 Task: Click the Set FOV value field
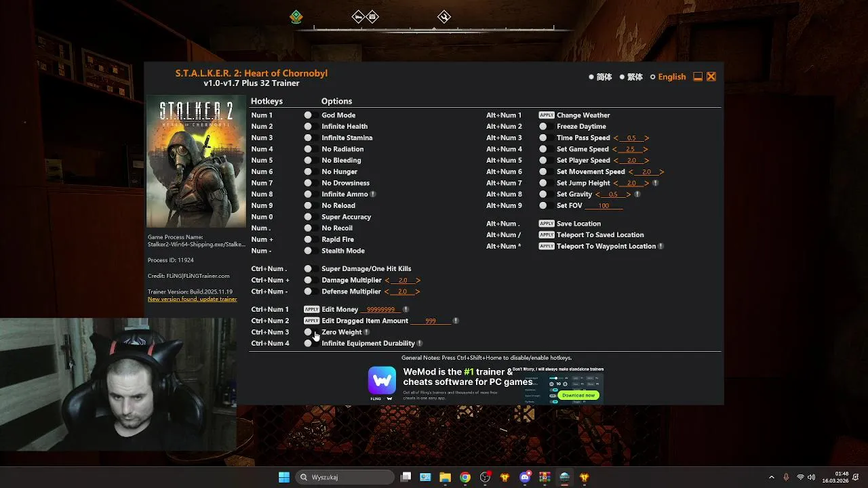point(604,206)
